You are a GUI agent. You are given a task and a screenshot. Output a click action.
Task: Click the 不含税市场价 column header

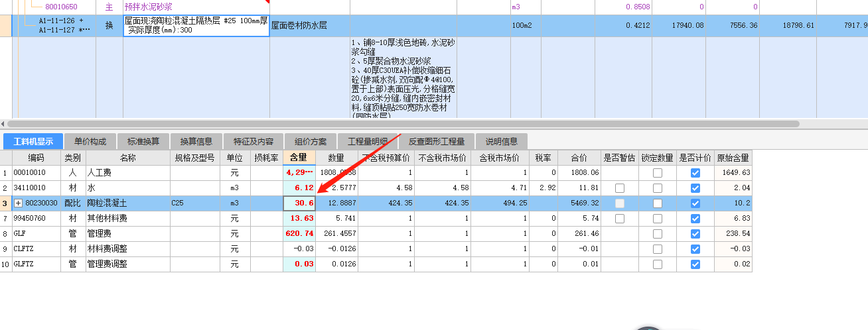click(443, 158)
